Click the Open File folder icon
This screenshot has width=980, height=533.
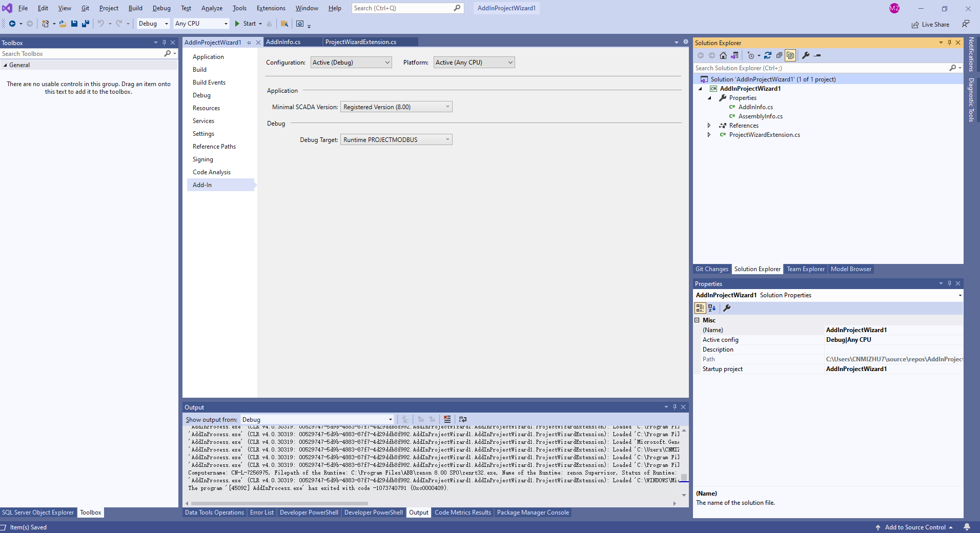[x=63, y=24]
